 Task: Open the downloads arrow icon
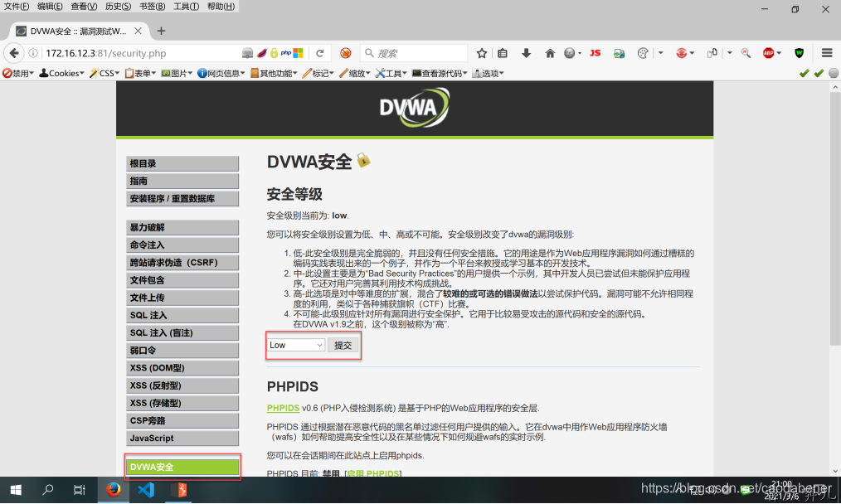point(526,53)
